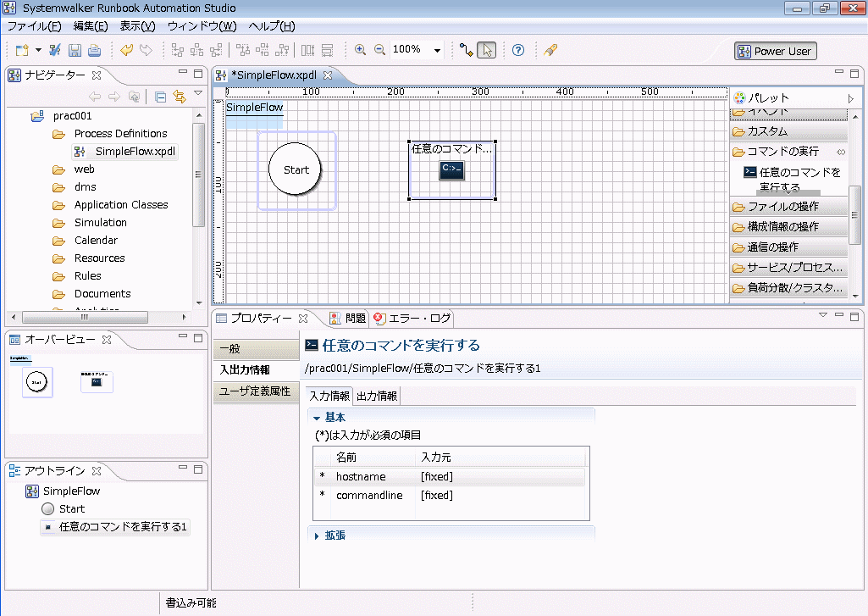Toggle the pointer selection tool

point(487,50)
